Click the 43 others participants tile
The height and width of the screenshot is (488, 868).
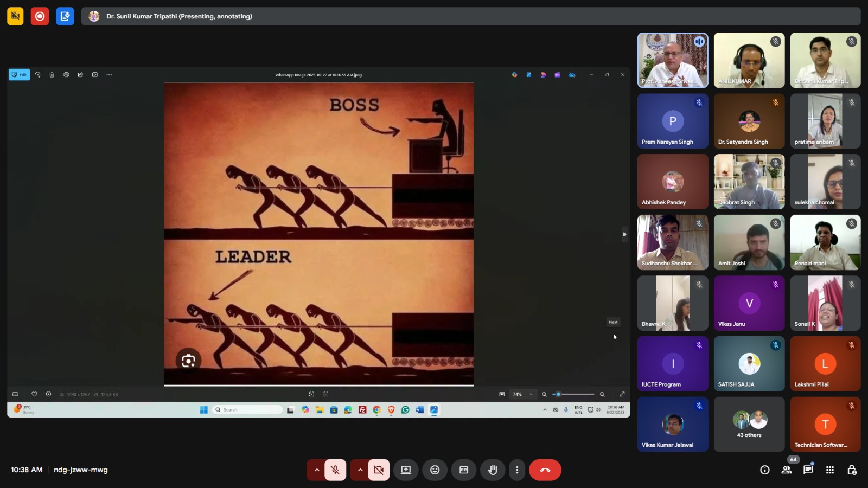(749, 425)
